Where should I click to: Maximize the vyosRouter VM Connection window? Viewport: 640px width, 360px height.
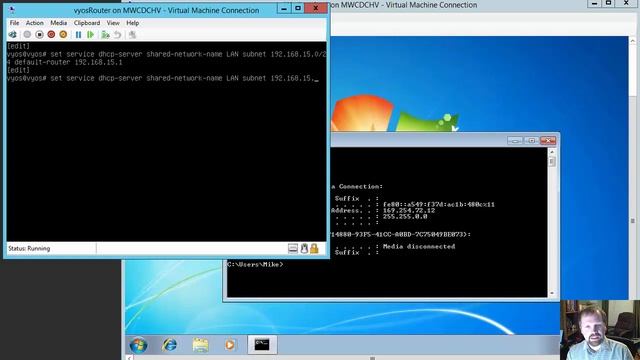pyautogui.click(x=298, y=9)
